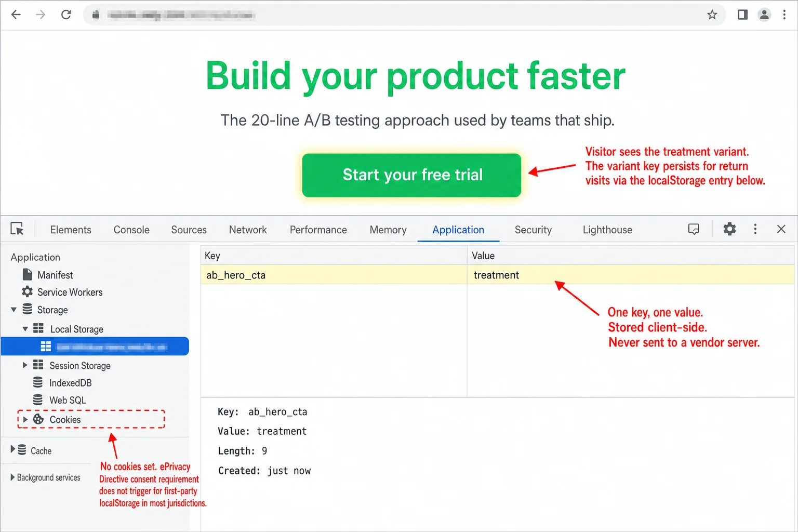Switch to the Network tab

(248, 230)
